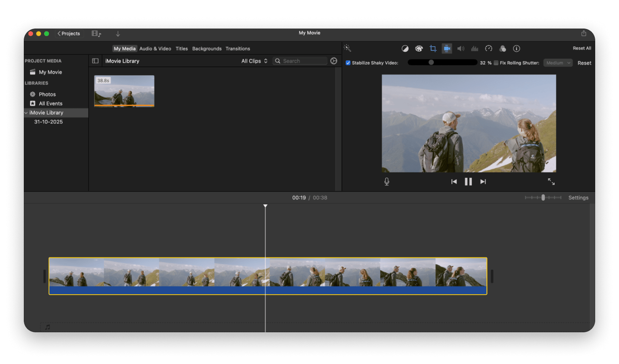The width and height of the screenshot is (619, 364).
Task: Enable Fix Rolling Shutter
Action: click(x=496, y=63)
